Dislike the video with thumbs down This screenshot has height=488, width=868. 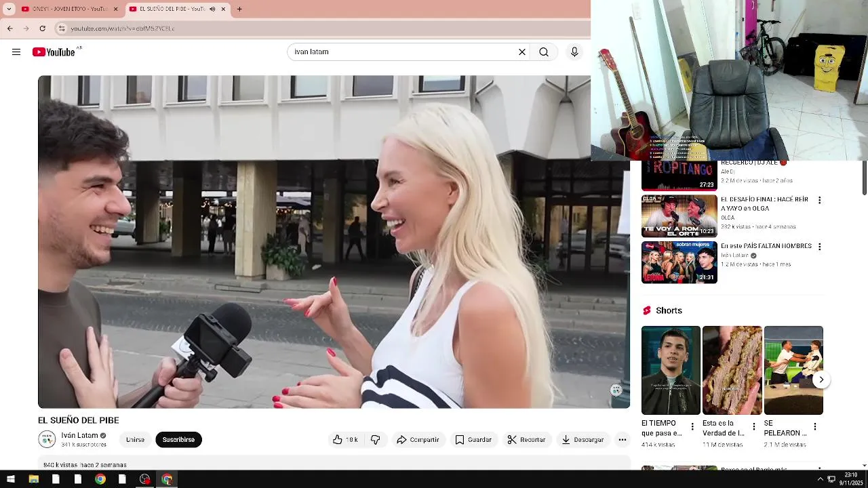coord(375,440)
